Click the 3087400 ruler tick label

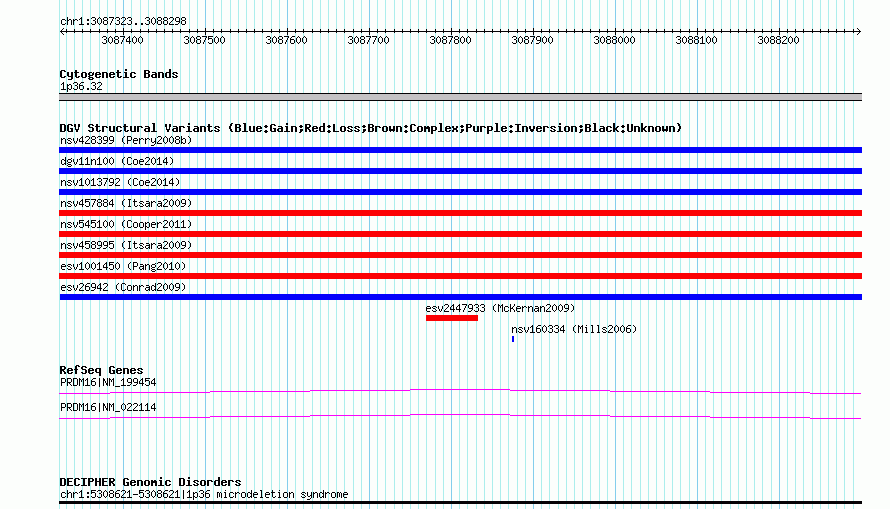pos(122,40)
